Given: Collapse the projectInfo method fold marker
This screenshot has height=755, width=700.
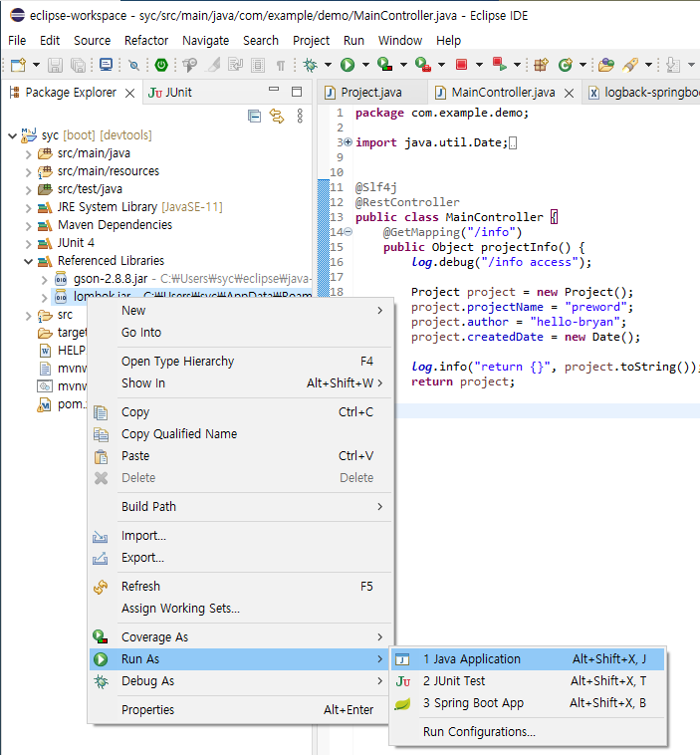Looking at the screenshot, I should (349, 232).
